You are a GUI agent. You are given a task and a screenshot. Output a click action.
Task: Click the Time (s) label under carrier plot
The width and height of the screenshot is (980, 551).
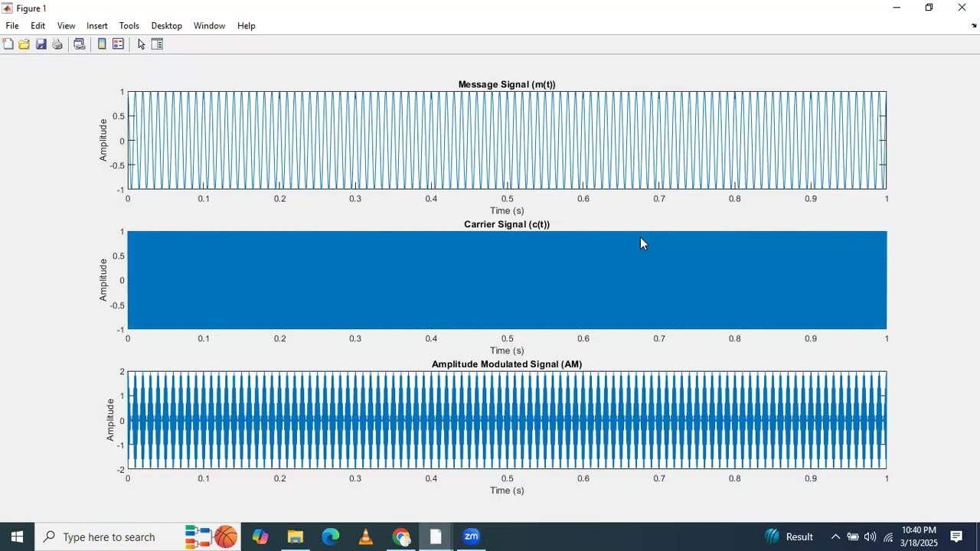(x=507, y=351)
